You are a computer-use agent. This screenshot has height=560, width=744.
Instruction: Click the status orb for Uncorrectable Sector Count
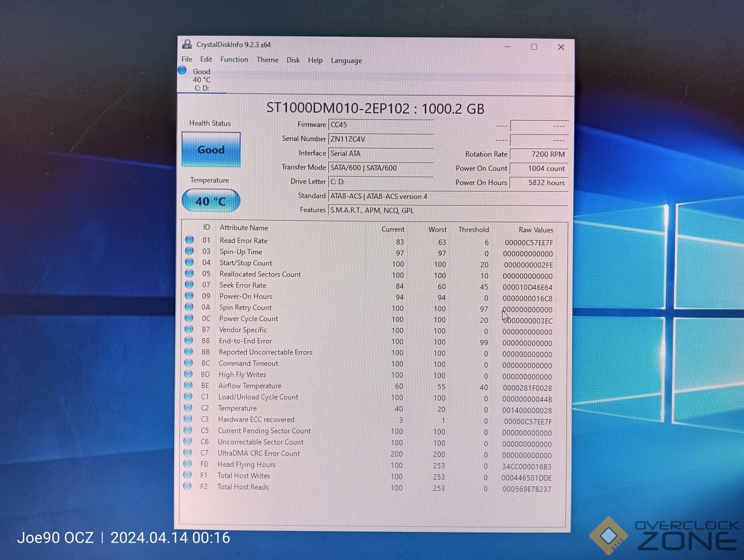coord(188,441)
